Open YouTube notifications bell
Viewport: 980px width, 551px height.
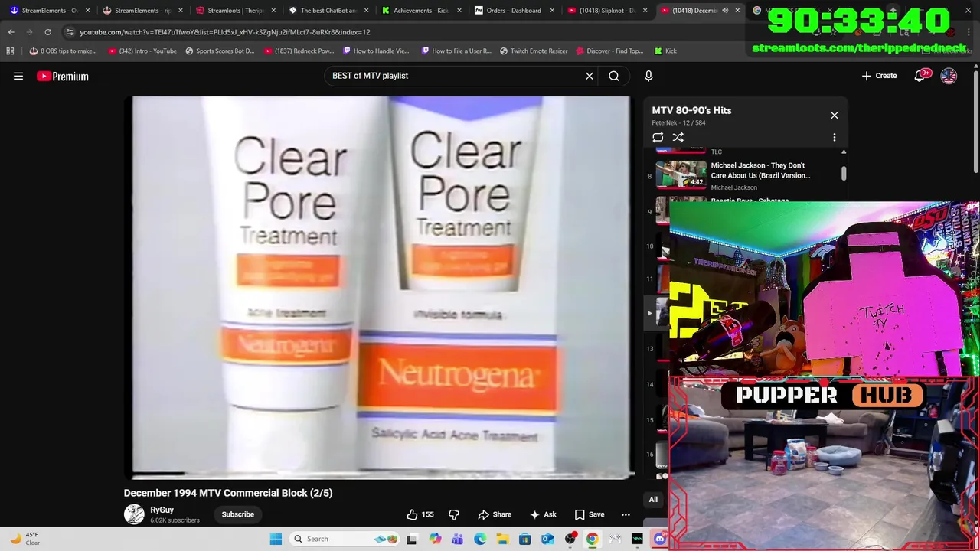[x=920, y=76]
